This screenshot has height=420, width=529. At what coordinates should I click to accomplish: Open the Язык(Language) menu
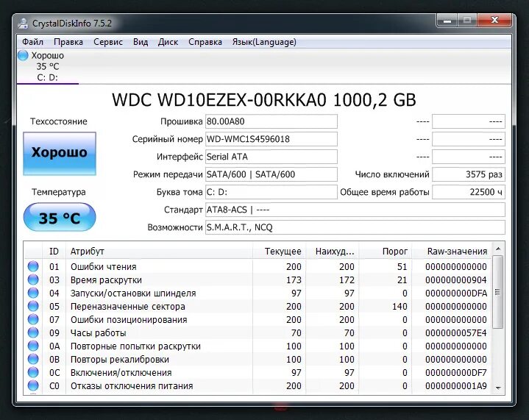264,42
